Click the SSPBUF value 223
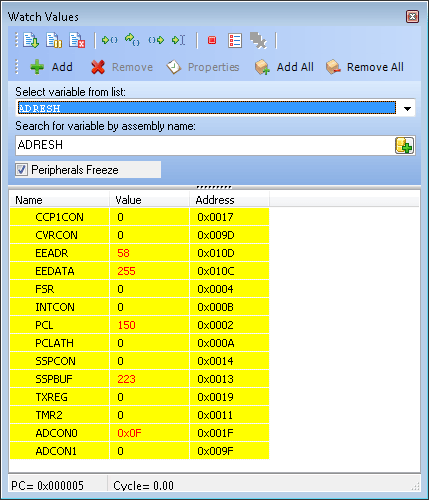This screenshot has width=429, height=500. click(x=126, y=379)
